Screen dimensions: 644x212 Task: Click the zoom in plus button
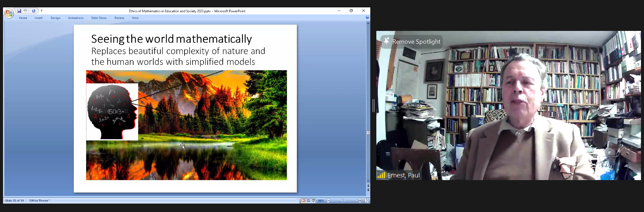(x=360, y=201)
